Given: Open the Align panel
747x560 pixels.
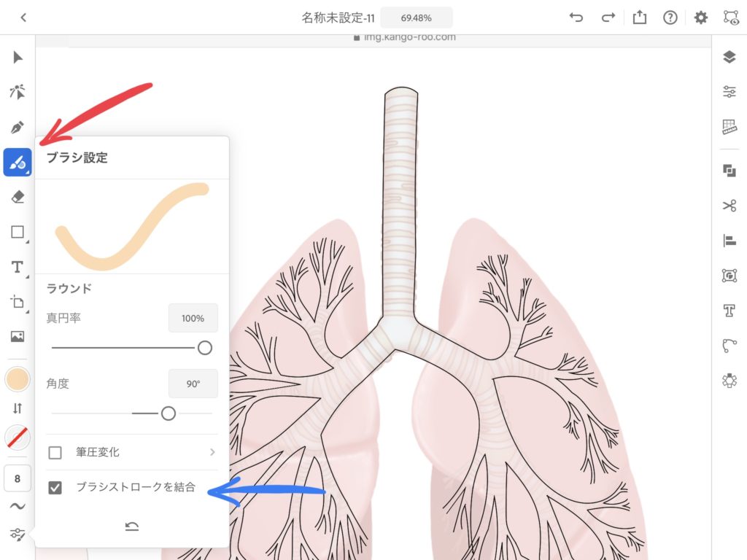Looking at the screenshot, I should point(729,241).
